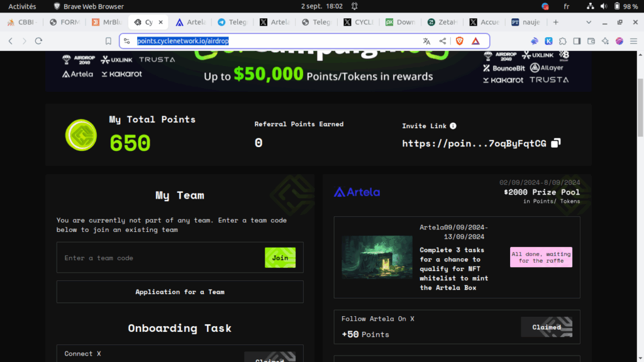Switch to the Accue tab

484,22
